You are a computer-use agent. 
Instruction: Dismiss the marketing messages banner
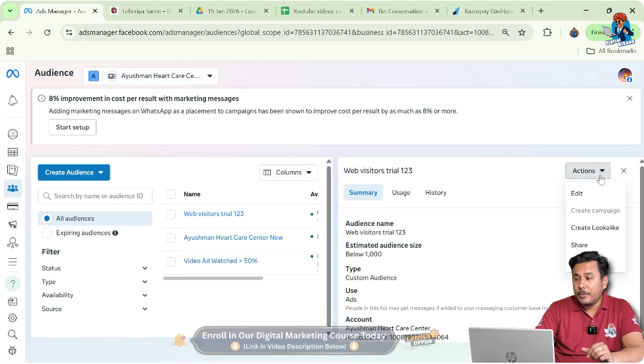[x=629, y=98]
